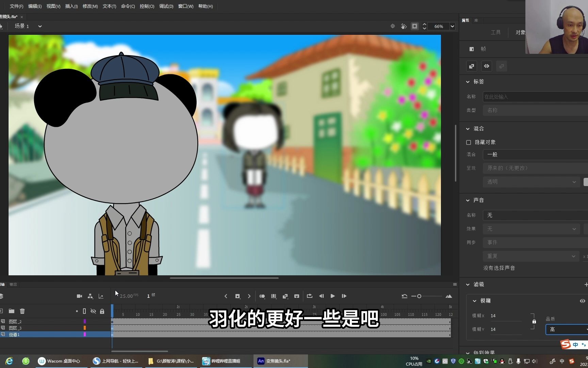Click the timeline zoom slider handle
The image size is (588, 368).
coord(419,296)
